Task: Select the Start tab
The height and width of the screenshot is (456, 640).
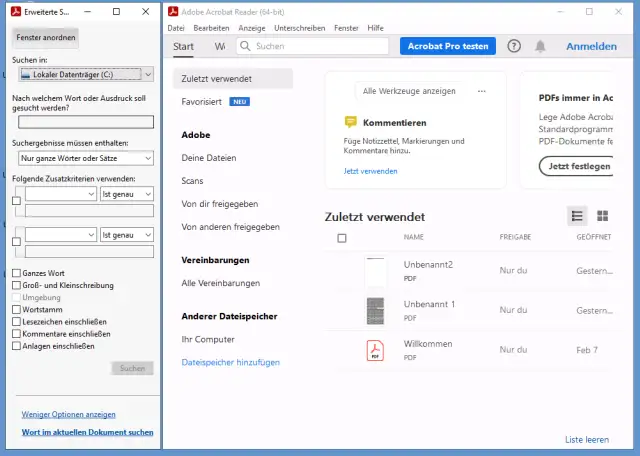Action: 183,47
